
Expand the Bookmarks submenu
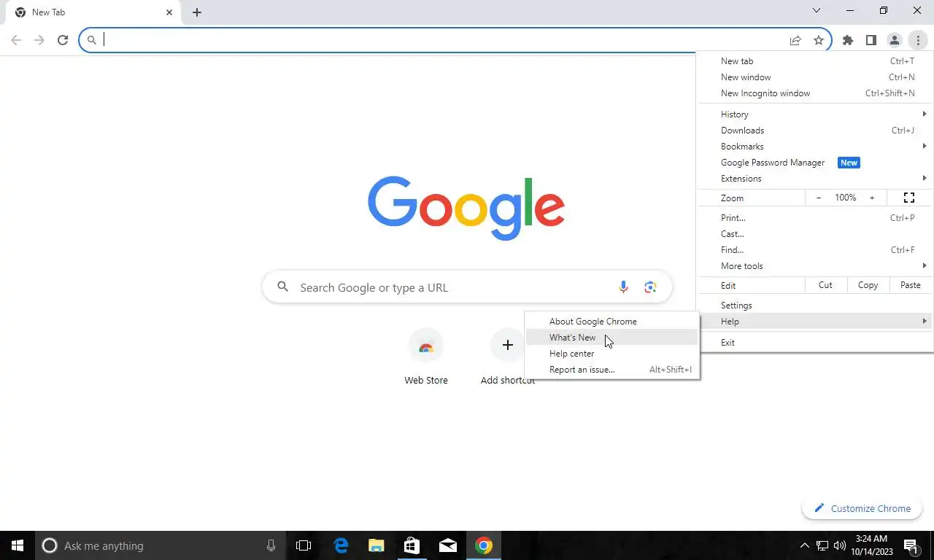pos(814,147)
